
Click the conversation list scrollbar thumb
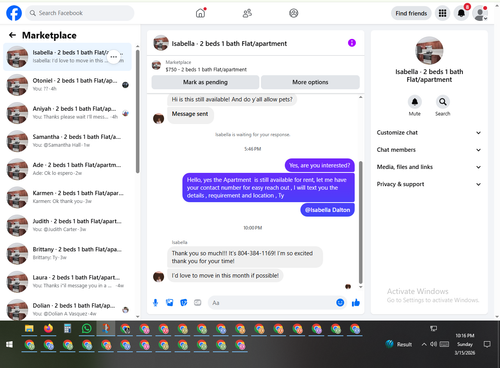138,112
